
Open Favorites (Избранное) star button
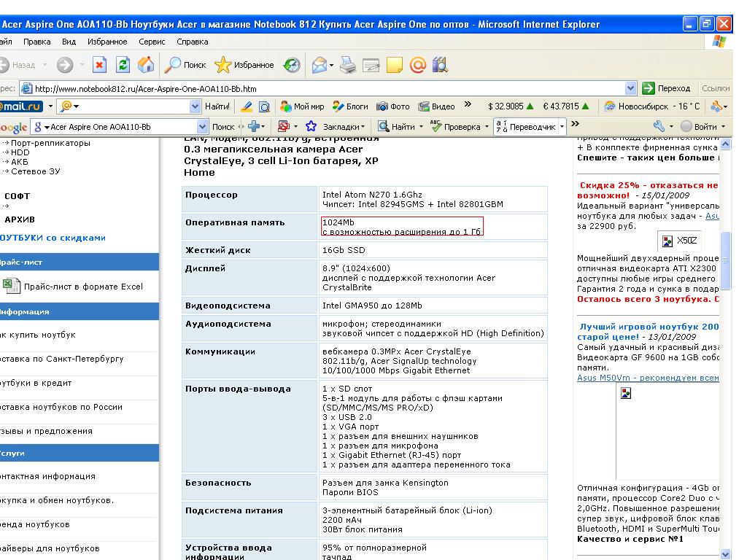(x=244, y=65)
